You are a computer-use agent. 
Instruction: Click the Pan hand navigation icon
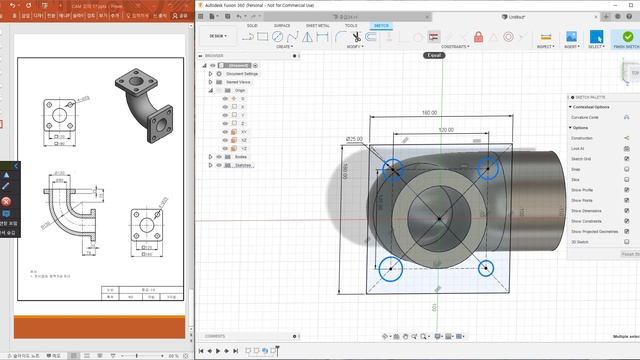405,336
